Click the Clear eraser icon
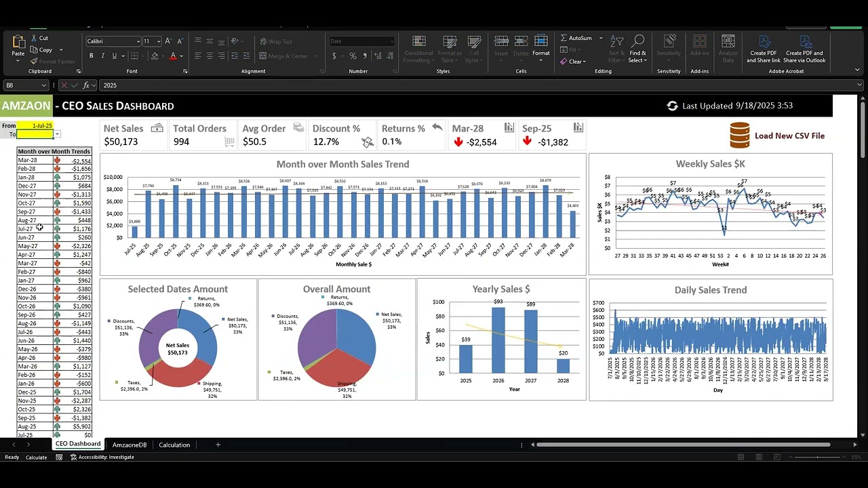 (564, 62)
